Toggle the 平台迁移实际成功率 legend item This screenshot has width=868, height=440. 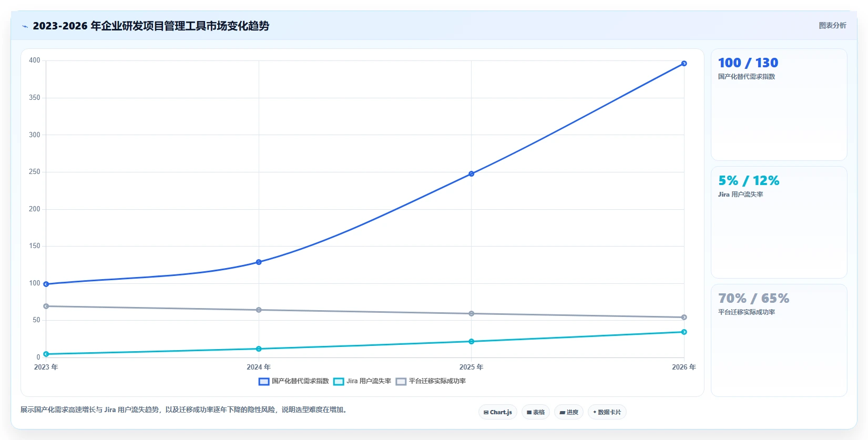coord(431,381)
